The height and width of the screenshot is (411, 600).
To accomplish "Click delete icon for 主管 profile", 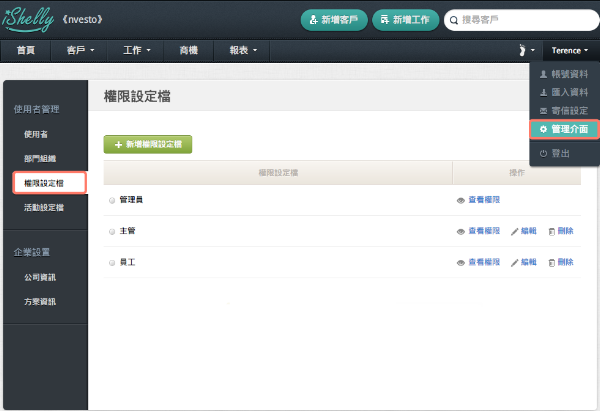I will 551,231.
